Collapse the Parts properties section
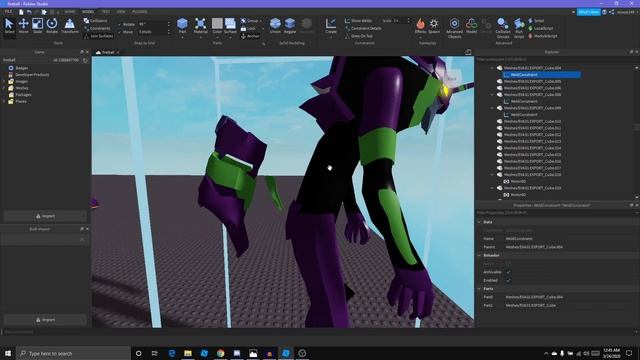 point(479,289)
